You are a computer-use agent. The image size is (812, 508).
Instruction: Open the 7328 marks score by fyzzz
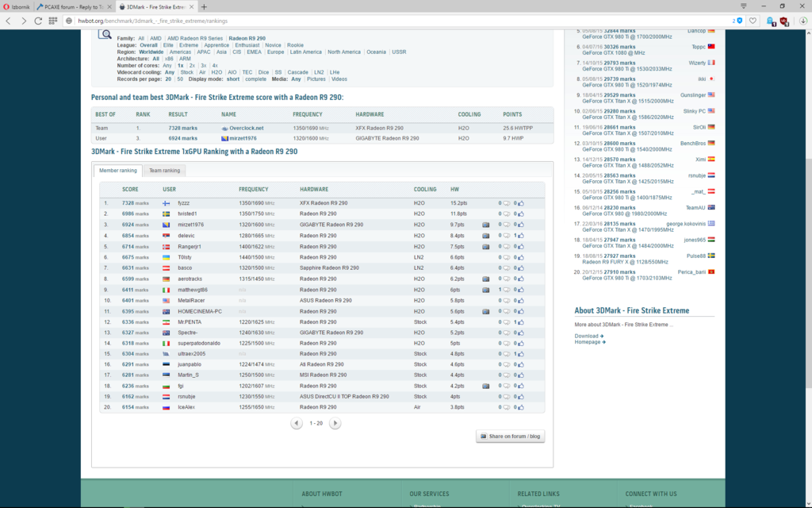click(135, 203)
